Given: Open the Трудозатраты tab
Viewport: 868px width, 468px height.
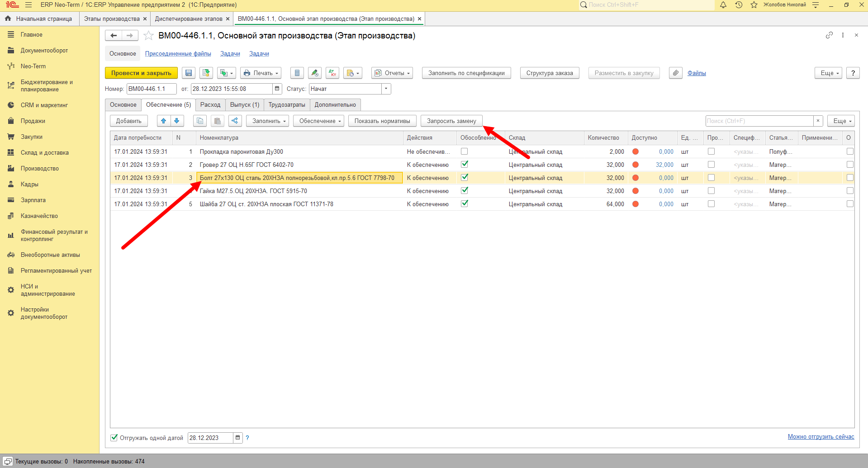Looking at the screenshot, I should (x=287, y=104).
